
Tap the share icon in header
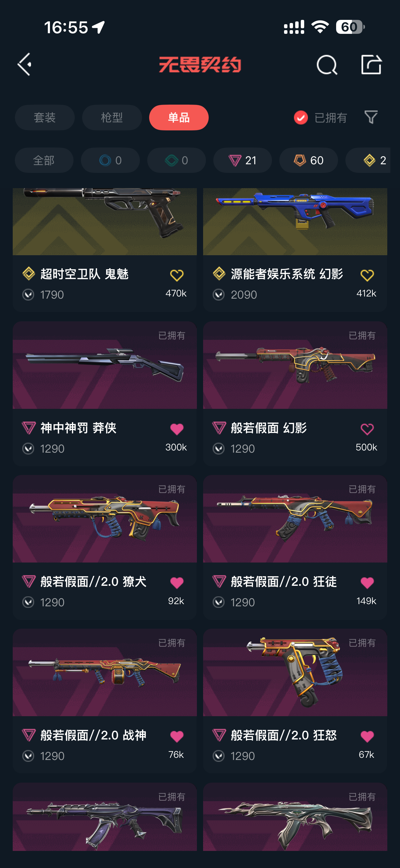(x=371, y=64)
